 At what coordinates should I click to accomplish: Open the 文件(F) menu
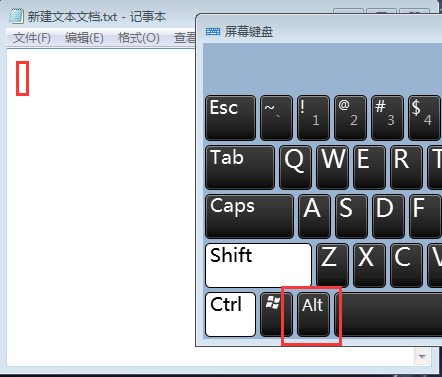point(32,38)
